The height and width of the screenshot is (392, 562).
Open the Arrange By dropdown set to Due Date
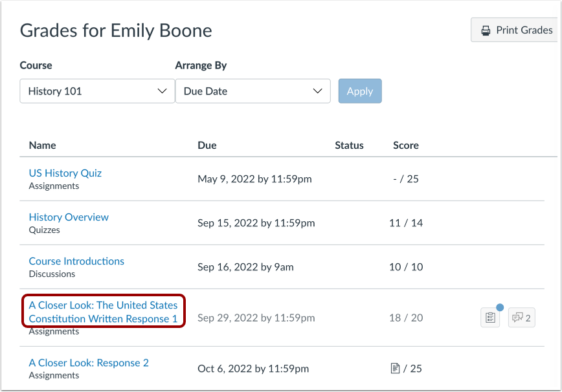tap(253, 91)
